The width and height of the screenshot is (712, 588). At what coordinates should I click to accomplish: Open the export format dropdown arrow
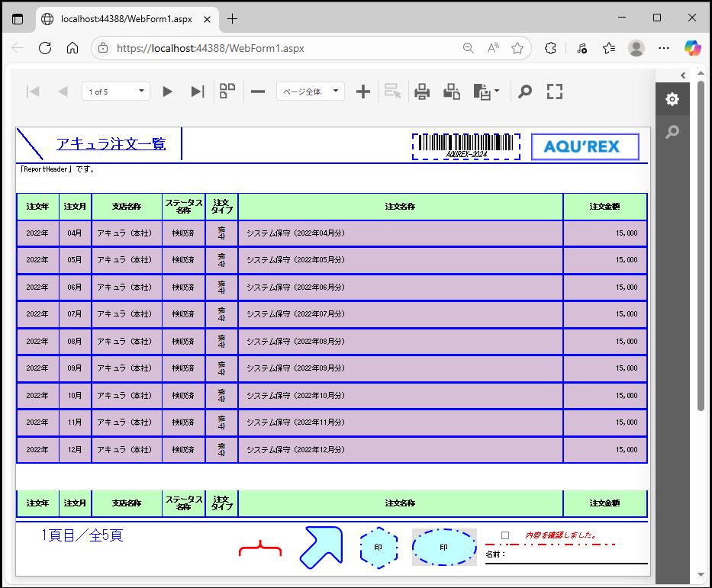click(498, 92)
